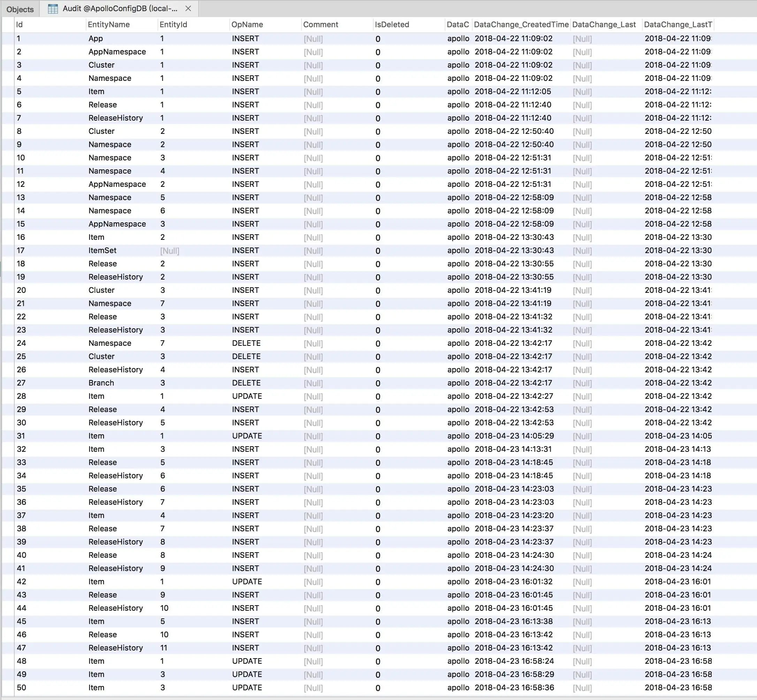Click the [Null] EntityId cell in row 17
Image resolution: width=757 pixels, height=700 pixels.
pyautogui.click(x=170, y=251)
